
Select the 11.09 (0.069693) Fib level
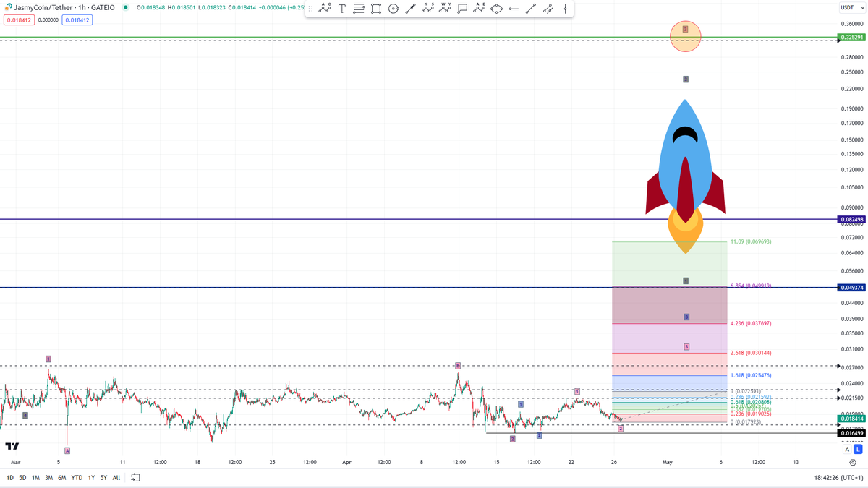click(x=751, y=241)
